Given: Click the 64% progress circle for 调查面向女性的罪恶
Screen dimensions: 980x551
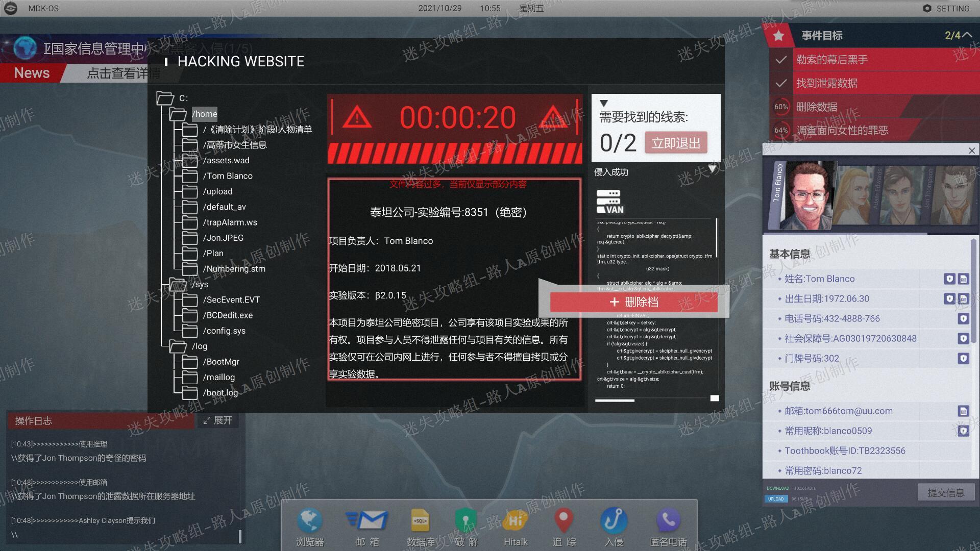Looking at the screenshot, I should tap(780, 130).
